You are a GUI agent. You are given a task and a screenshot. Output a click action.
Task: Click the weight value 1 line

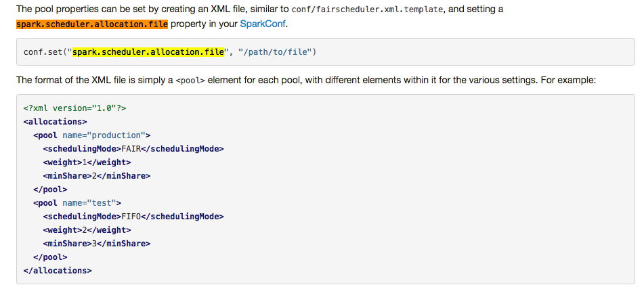pyautogui.click(x=86, y=162)
